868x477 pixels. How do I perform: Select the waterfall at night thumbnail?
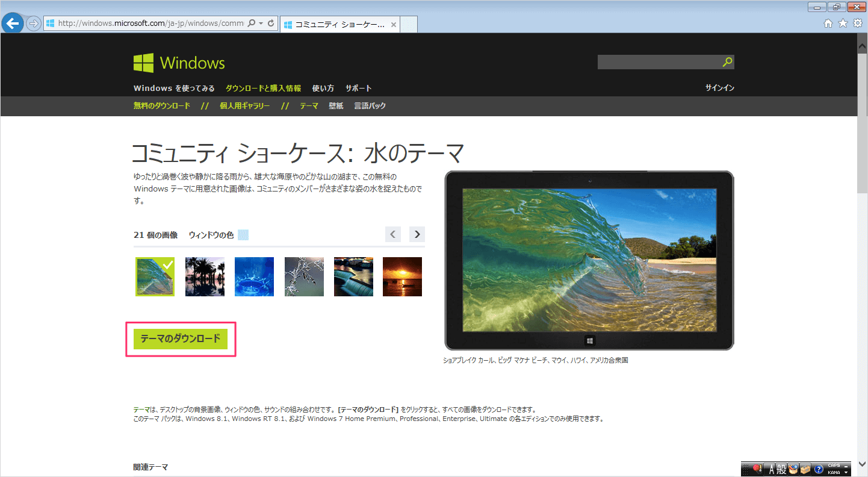click(353, 276)
